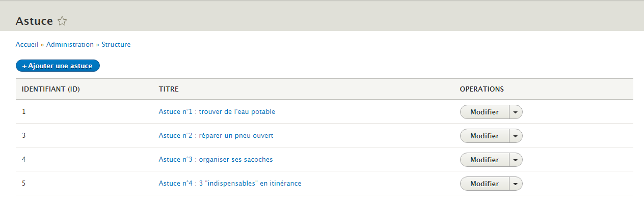Click the Operations column header
The width and height of the screenshot is (644, 208).
[x=481, y=90]
